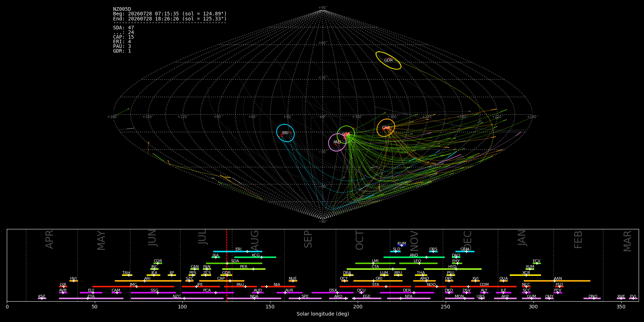The image size is (644, 322).
Task: Click the KUM shower marker
Action: (x=402, y=245)
